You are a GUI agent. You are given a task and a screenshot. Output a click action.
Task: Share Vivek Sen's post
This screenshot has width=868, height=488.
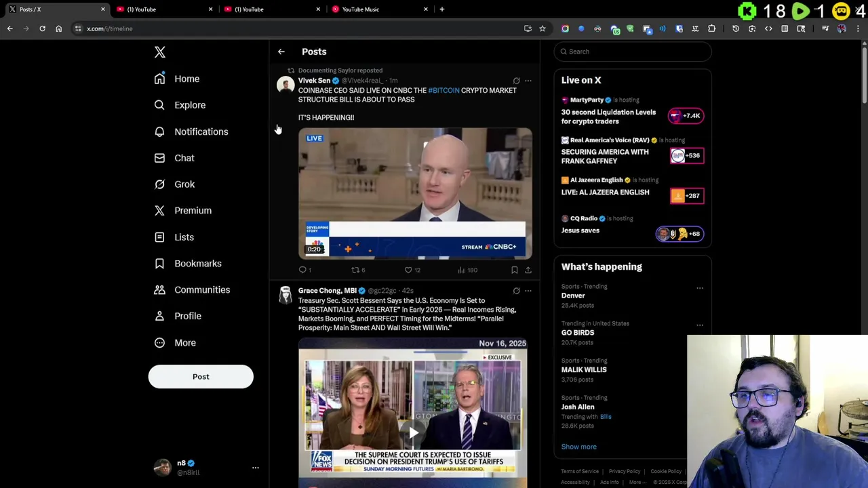click(528, 270)
